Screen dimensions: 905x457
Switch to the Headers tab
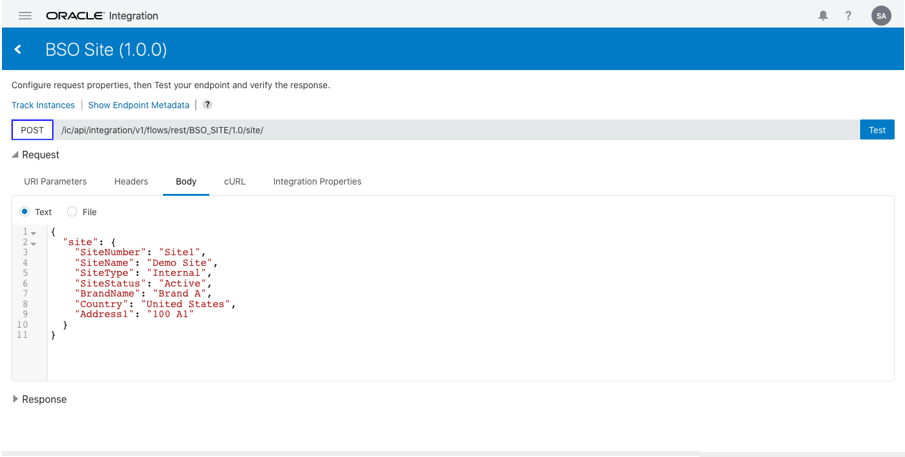(x=131, y=181)
